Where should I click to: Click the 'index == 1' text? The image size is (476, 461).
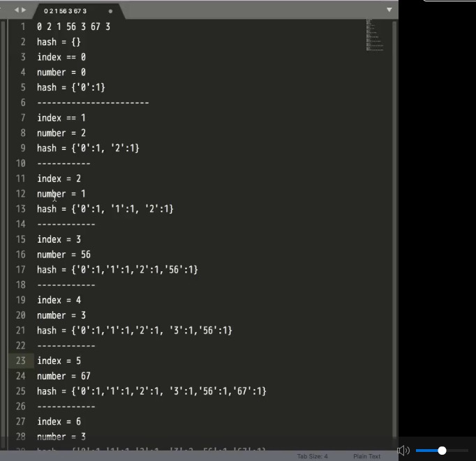(61, 118)
